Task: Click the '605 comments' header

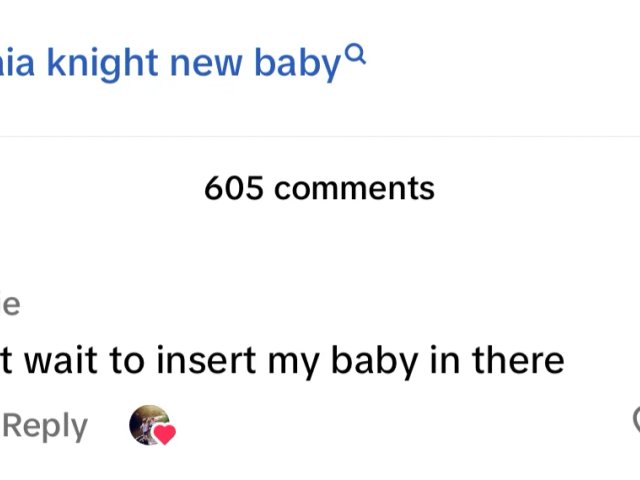Action: tap(319, 188)
